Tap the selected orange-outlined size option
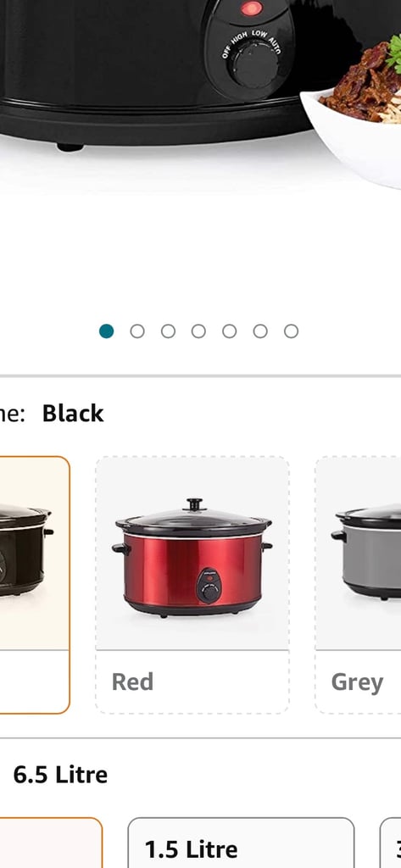The image size is (401, 868). pyautogui.click(x=51, y=843)
